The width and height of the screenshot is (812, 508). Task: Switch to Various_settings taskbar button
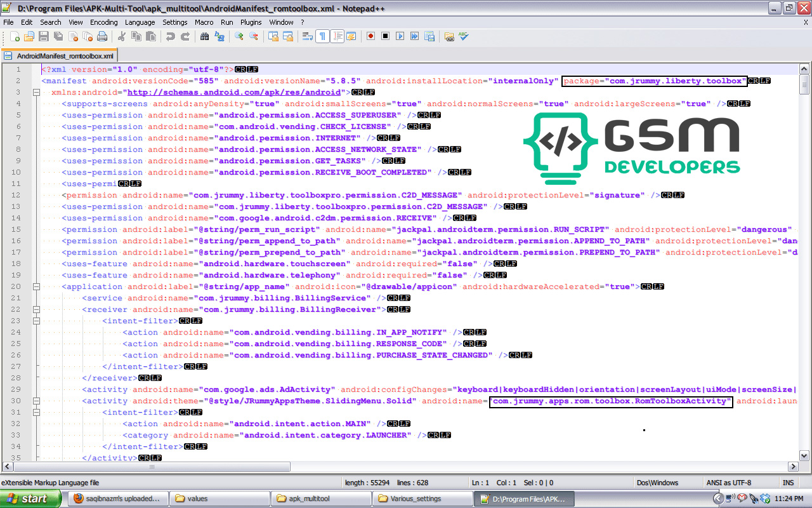(423, 498)
